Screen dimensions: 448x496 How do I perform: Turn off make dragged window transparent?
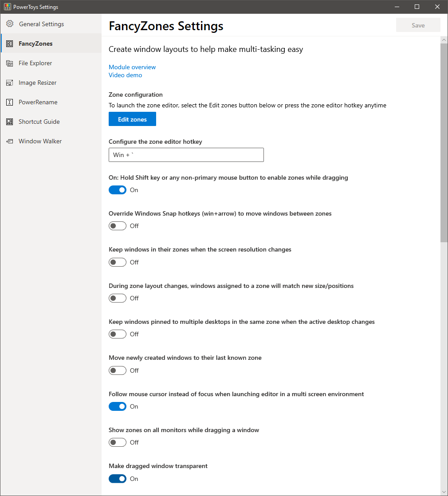pyautogui.click(x=117, y=478)
